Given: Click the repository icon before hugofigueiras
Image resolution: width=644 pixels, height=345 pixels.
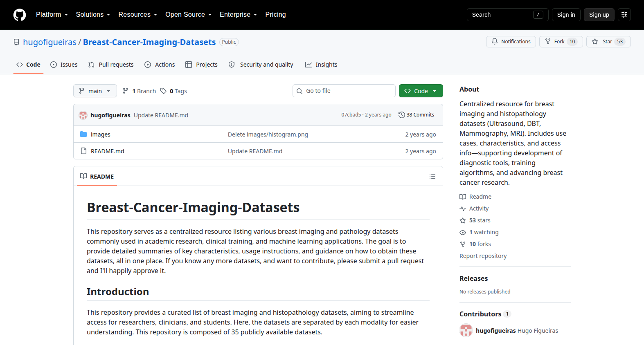Looking at the screenshot, I should (16, 42).
